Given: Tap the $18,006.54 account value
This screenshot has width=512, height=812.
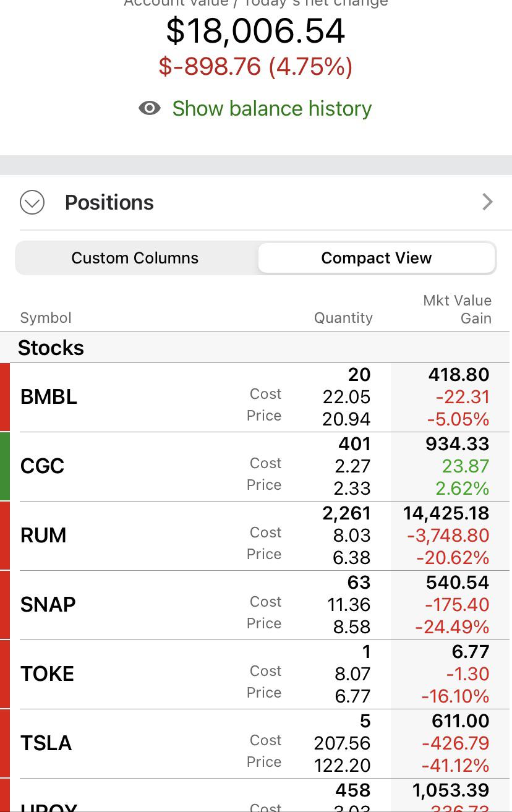Looking at the screenshot, I should pyautogui.click(x=255, y=32).
